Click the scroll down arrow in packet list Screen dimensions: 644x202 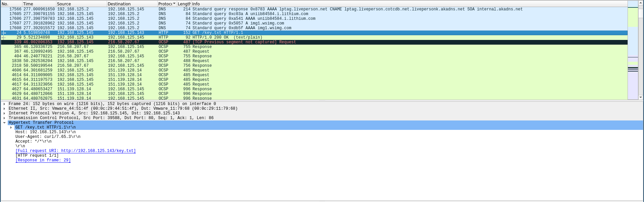pyautogui.click(x=641, y=97)
